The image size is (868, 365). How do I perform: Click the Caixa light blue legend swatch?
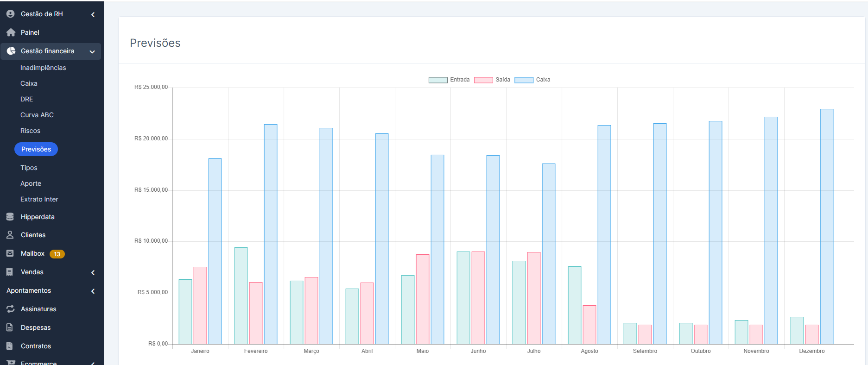coord(524,80)
